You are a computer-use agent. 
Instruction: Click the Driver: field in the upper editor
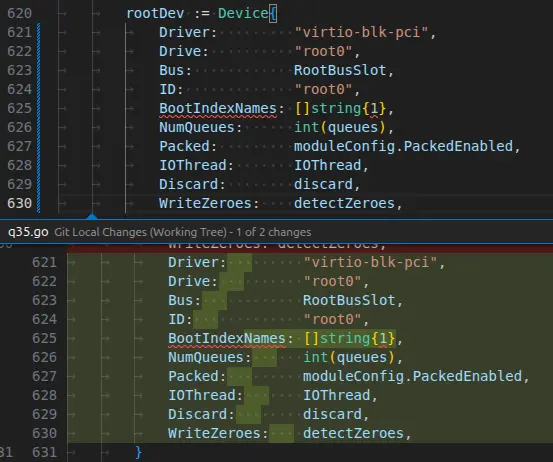tap(188, 32)
